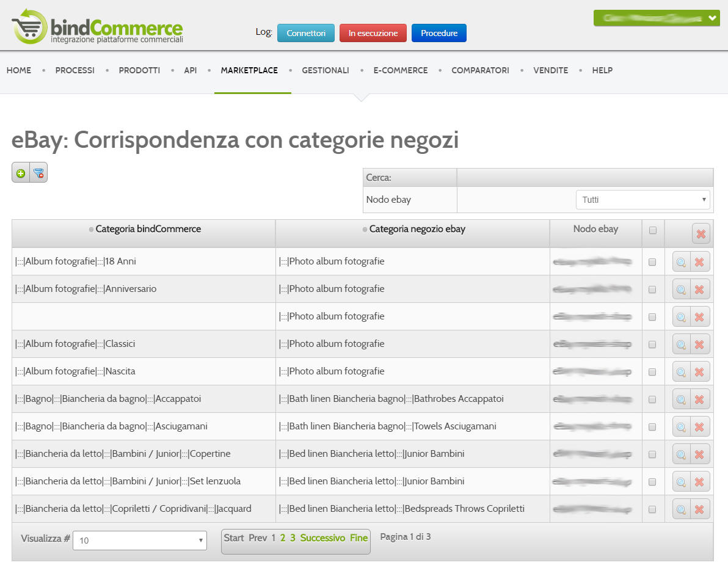
Task: Click the Successivo pagination link
Action: tap(322, 537)
